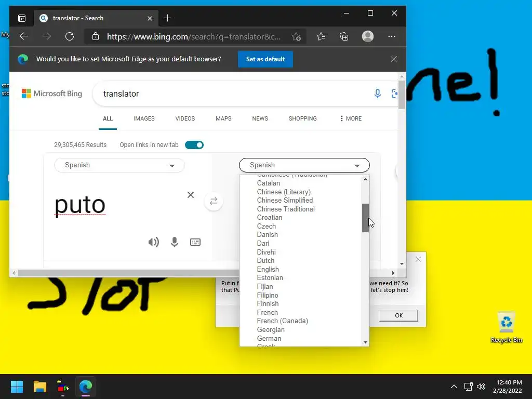Select Czech as target language
The image size is (532, 399).
[x=267, y=227]
